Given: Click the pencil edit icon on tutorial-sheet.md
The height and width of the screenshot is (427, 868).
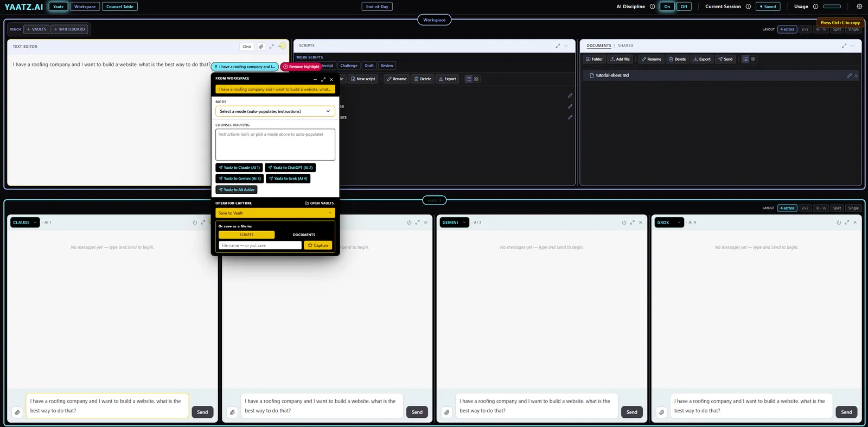Looking at the screenshot, I should pos(850,75).
